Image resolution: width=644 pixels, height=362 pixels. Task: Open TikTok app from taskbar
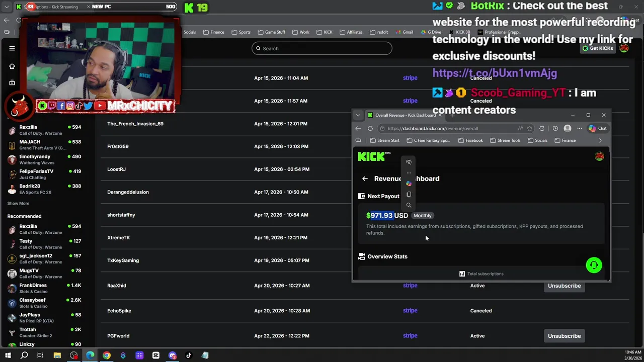click(189, 355)
